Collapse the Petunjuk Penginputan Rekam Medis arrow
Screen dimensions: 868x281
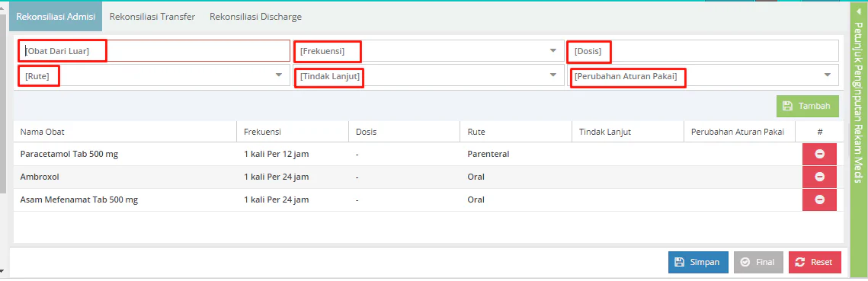coord(858,11)
